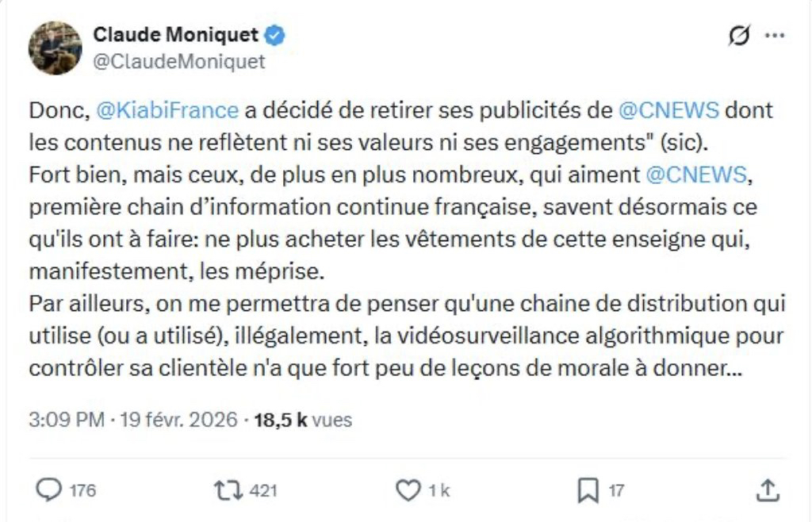Click Claude Moniquet's profile picture

[55, 48]
